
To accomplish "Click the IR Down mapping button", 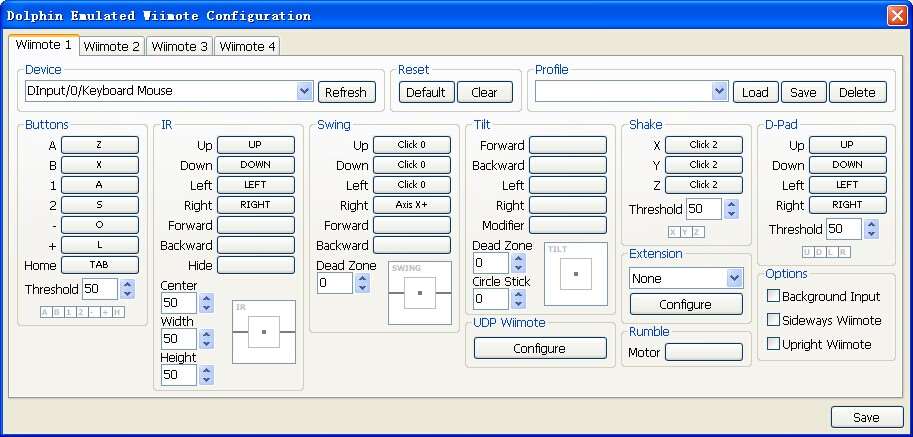I will pos(256,165).
